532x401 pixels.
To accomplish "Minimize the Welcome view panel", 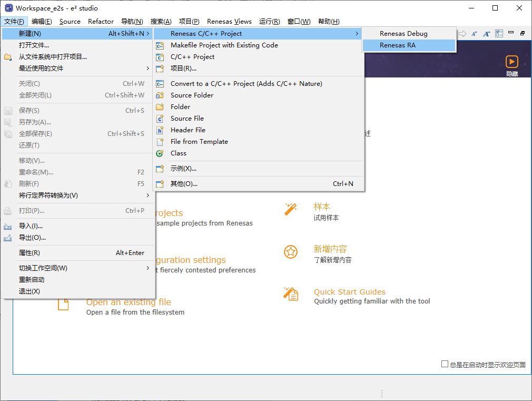I will point(511,33).
